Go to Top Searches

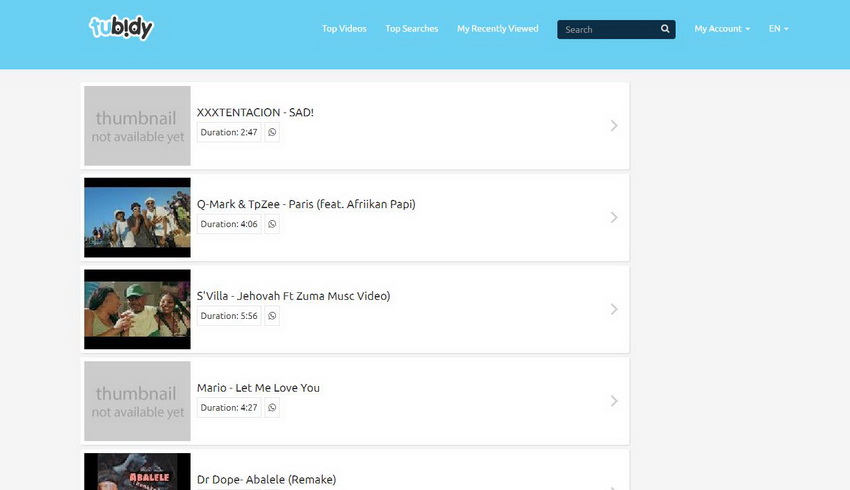(x=411, y=29)
